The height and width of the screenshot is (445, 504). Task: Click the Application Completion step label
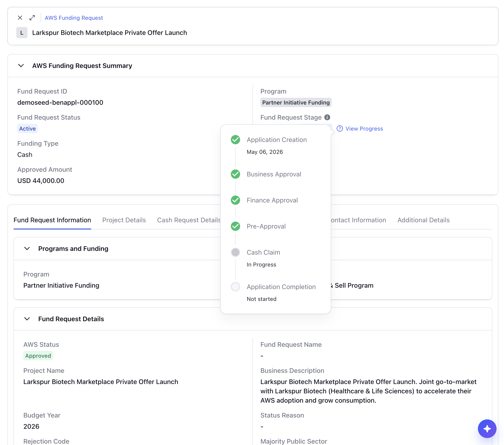pos(281,287)
